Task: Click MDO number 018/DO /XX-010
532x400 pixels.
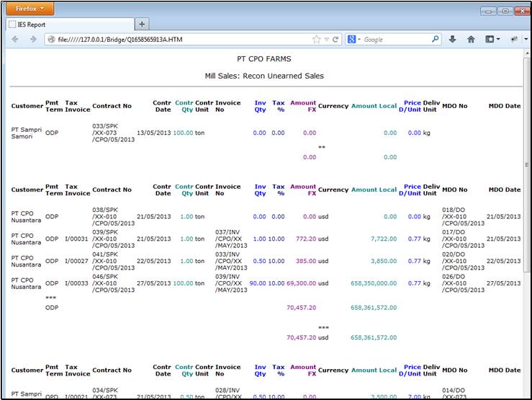Action: (463, 217)
